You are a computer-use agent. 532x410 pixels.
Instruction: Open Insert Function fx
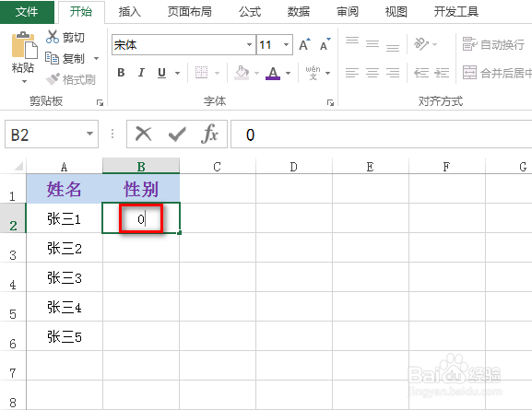click(209, 134)
